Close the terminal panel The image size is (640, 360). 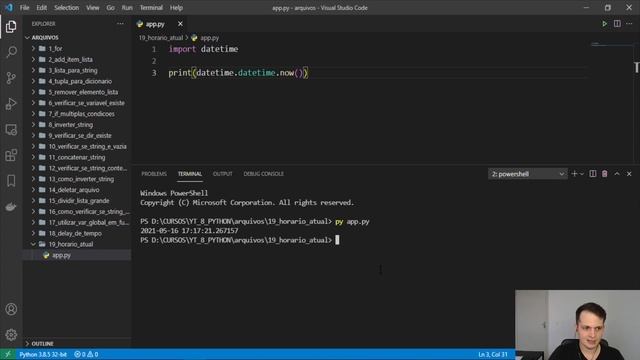[x=629, y=174]
